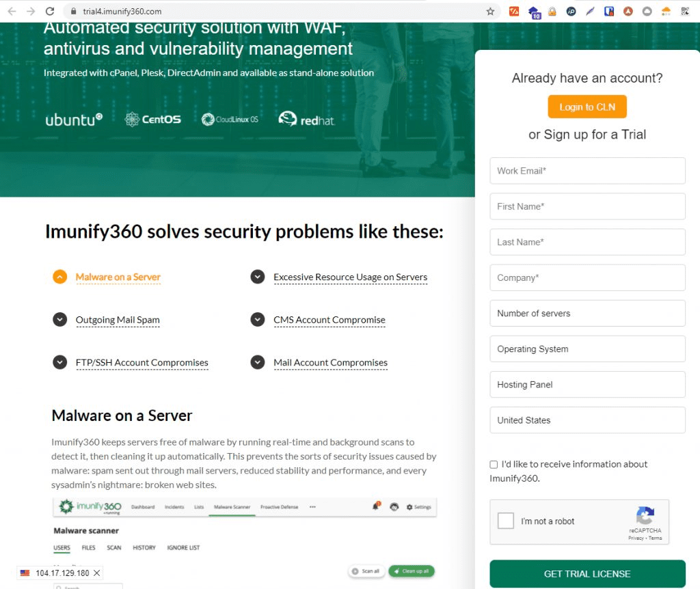Open the QR code extension icon
This screenshot has height=589, width=700.
[685, 11]
